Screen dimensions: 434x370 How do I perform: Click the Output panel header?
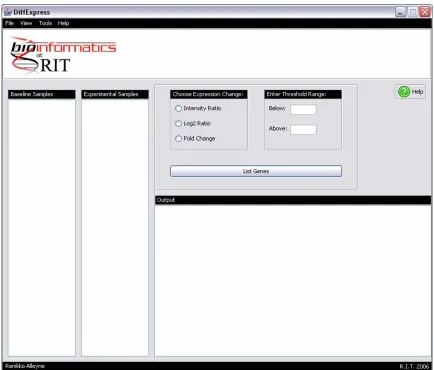(293, 200)
